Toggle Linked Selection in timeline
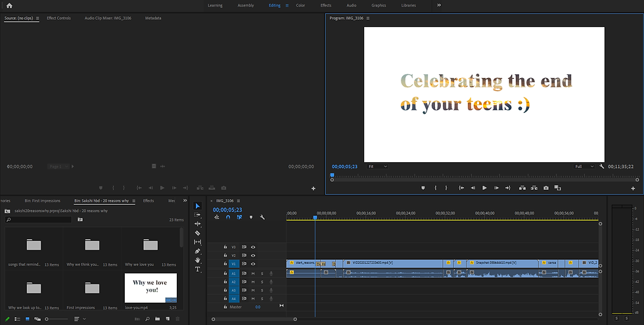 [x=239, y=217]
